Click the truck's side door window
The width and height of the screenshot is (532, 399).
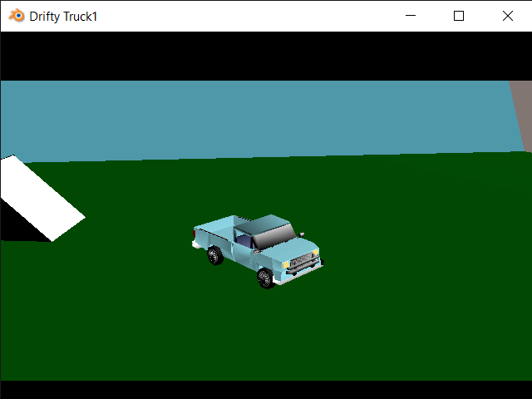coord(244,239)
